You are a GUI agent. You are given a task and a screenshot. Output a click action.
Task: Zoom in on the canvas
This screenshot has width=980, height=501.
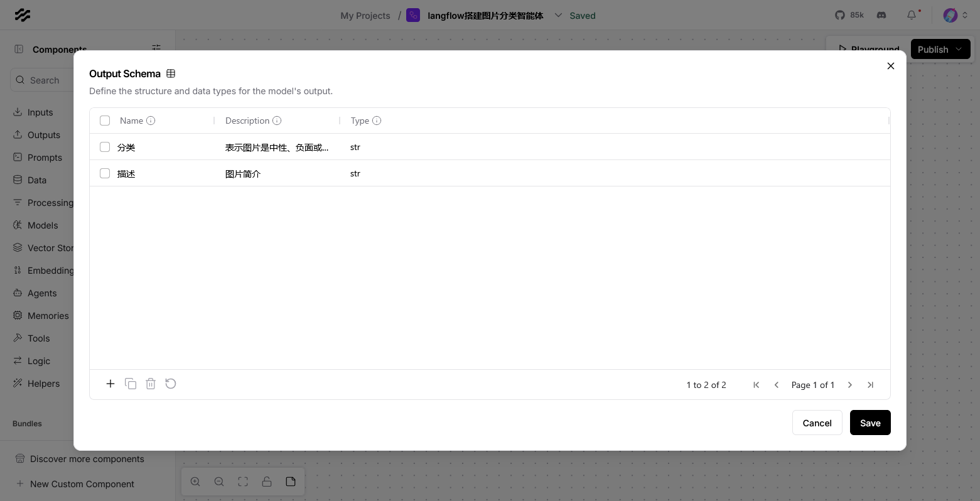[x=195, y=482]
